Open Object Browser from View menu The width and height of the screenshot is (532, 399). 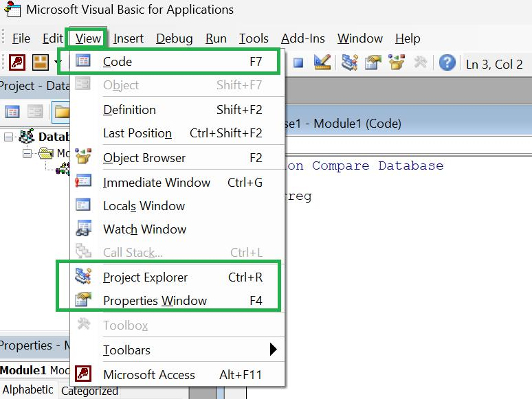click(177, 158)
